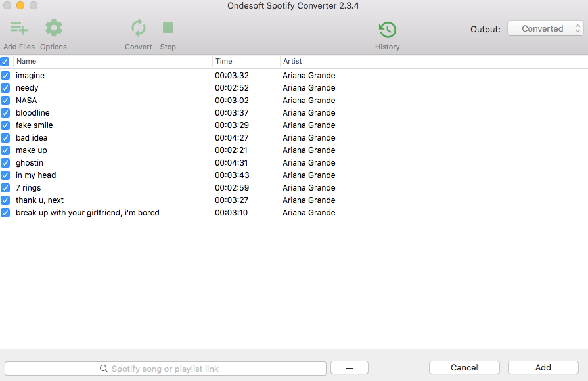Uncheck the checkbox for 7 rings
588x381 pixels.
[x=5, y=188]
